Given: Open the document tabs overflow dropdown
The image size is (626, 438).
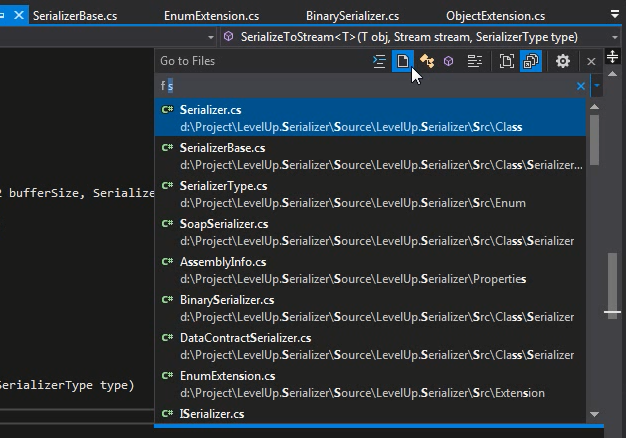Looking at the screenshot, I should (615, 14).
